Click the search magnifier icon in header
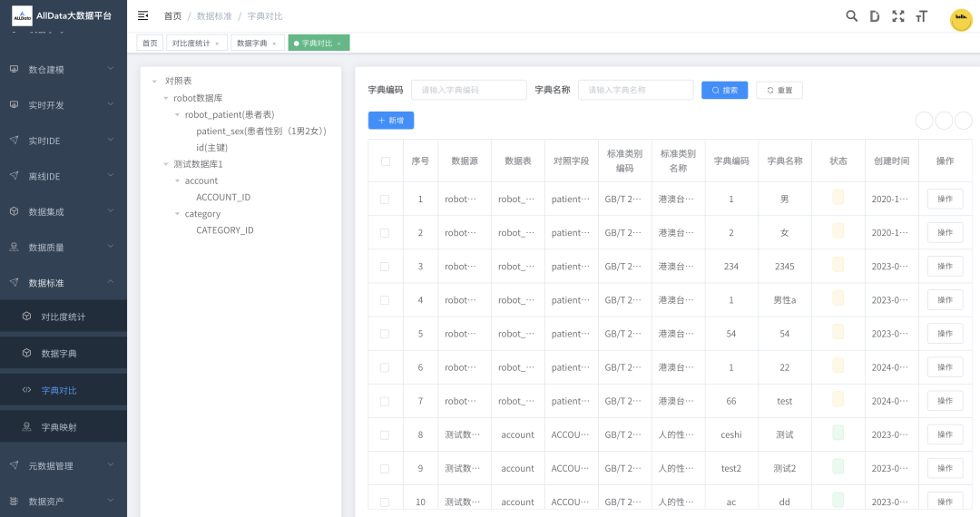This screenshot has height=517, width=980. pyautogui.click(x=851, y=16)
